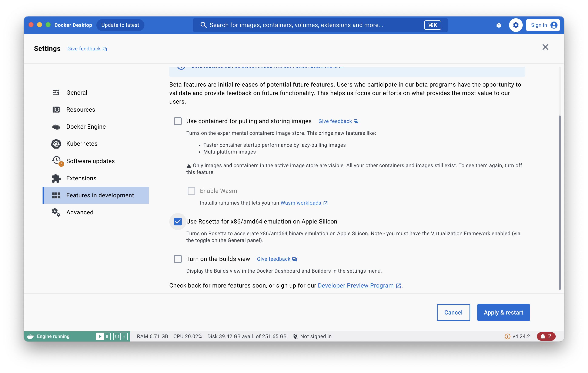Open the General settings section

pyautogui.click(x=96, y=93)
